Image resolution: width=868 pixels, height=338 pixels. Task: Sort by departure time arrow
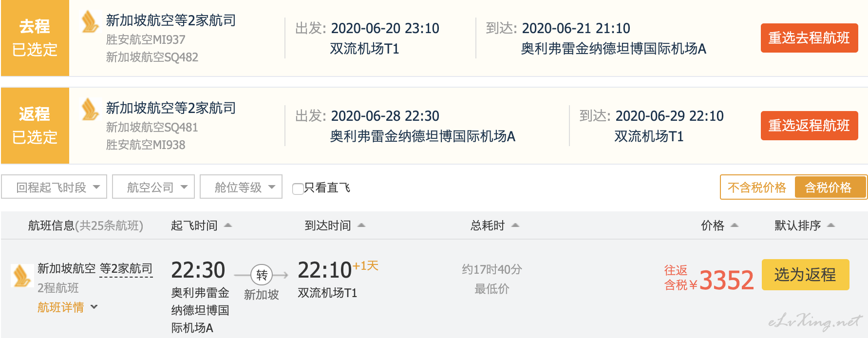[227, 225]
